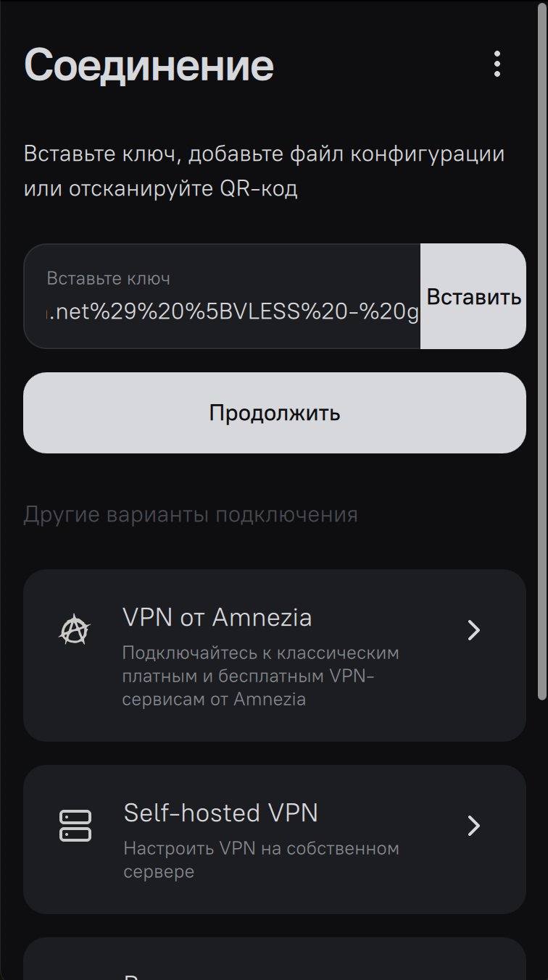Click the Amnezia VPN services description text
This screenshot has height=980, width=548.
260,676
